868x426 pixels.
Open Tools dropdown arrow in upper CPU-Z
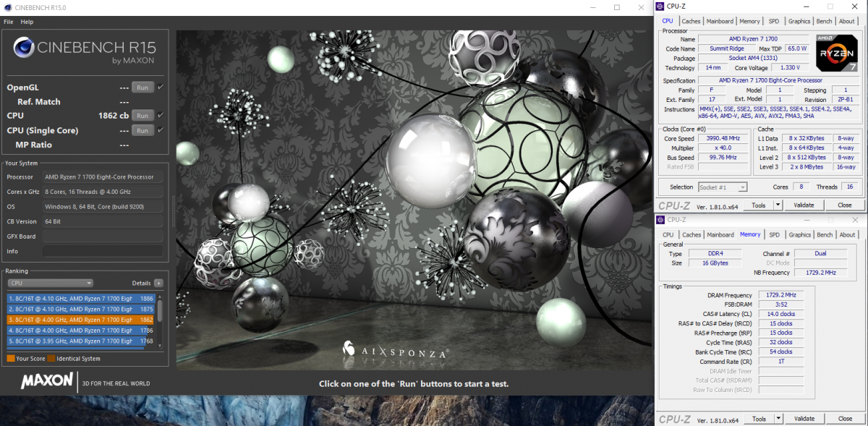click(778, 205)
